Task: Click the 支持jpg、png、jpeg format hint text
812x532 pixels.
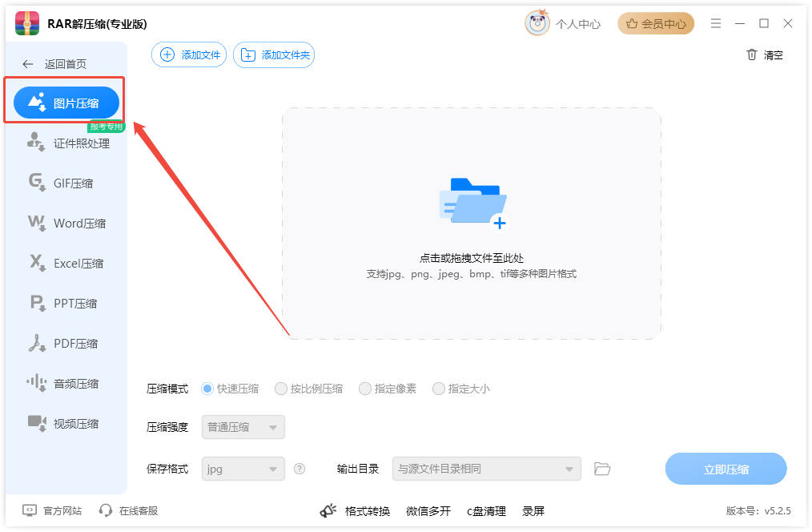Action: (x=471, y=273)
